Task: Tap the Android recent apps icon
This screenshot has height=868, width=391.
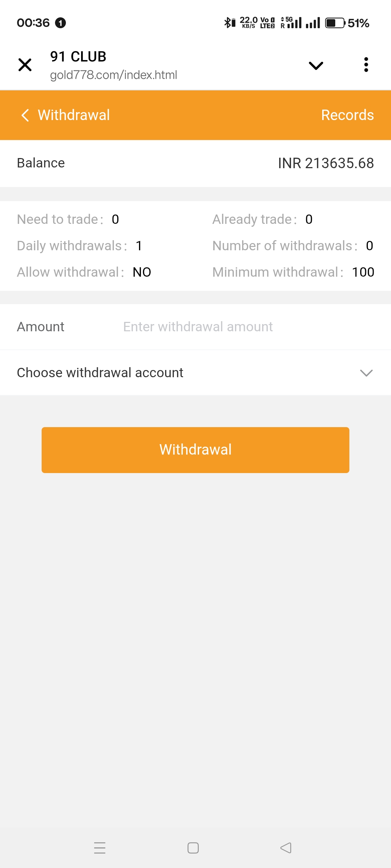Action: tap(100, 848)
